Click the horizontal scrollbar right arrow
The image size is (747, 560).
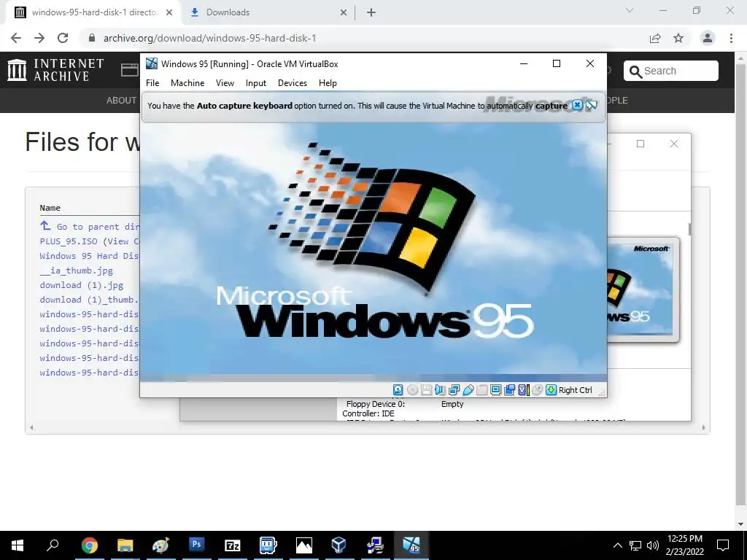coord(704,427)
